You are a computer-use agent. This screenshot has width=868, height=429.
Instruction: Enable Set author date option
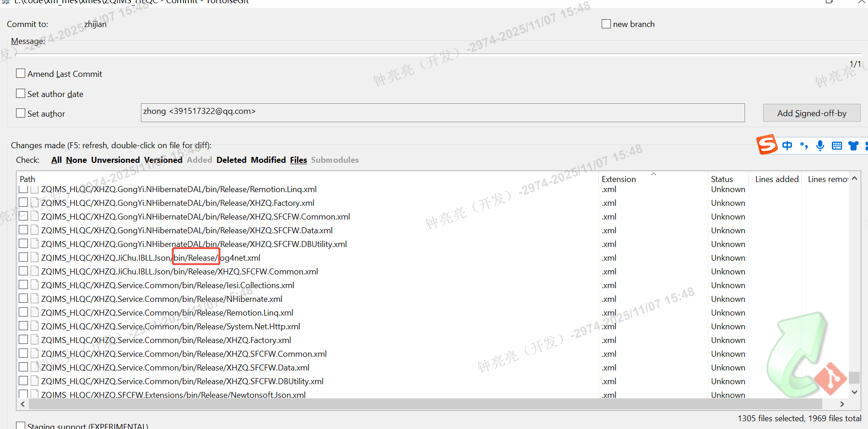tap(21, 93)
